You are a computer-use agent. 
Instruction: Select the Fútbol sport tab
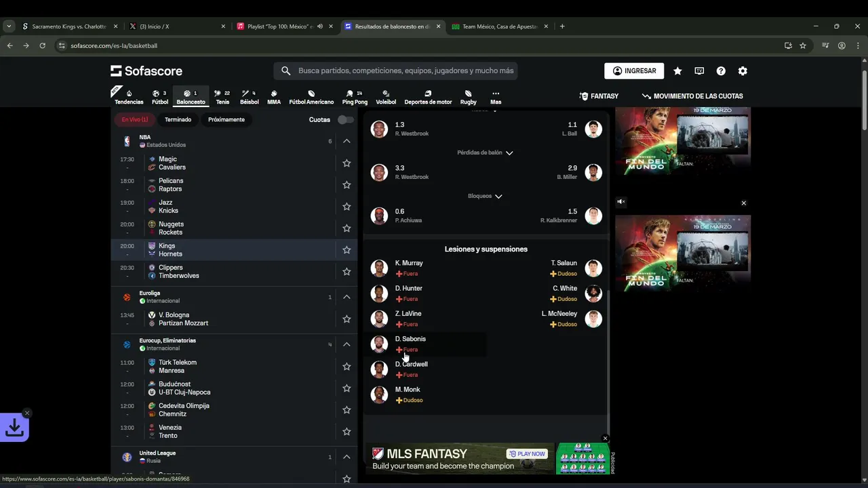click(x=160, y=97)
